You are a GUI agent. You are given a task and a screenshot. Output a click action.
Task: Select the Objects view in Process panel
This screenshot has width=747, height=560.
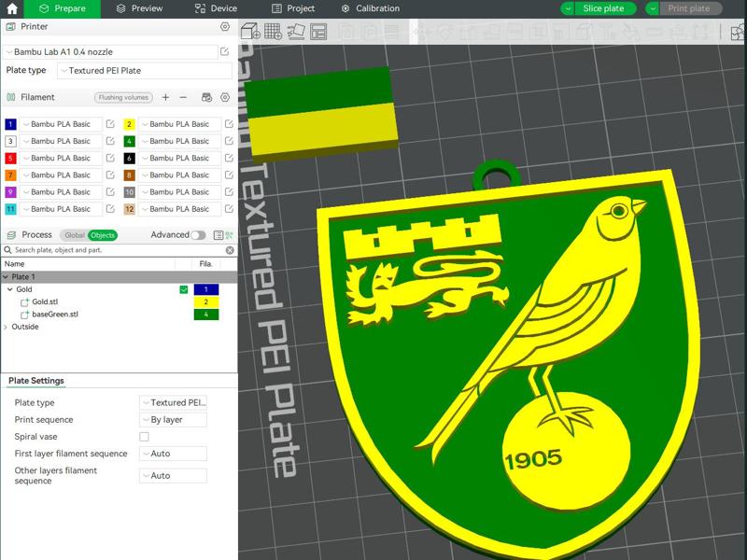[103, 235]
